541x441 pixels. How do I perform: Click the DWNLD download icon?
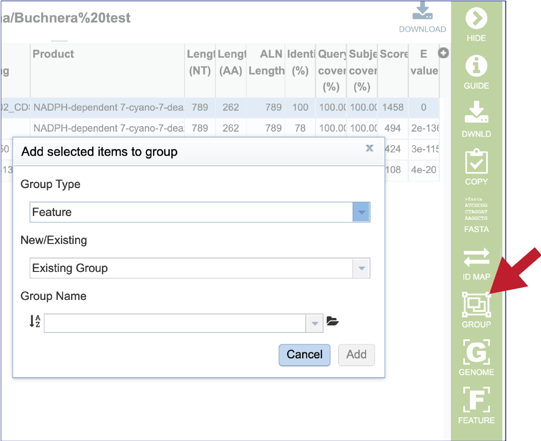(476, 112)
